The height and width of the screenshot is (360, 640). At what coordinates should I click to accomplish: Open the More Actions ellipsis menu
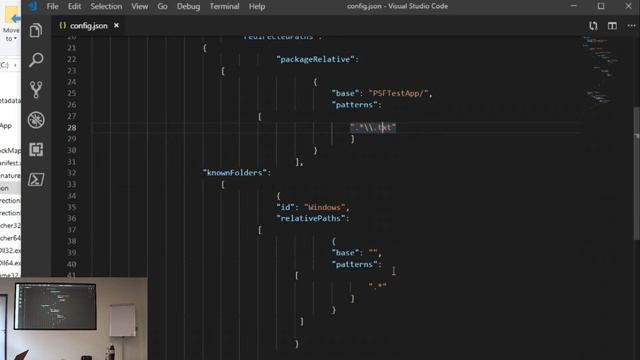631,26
